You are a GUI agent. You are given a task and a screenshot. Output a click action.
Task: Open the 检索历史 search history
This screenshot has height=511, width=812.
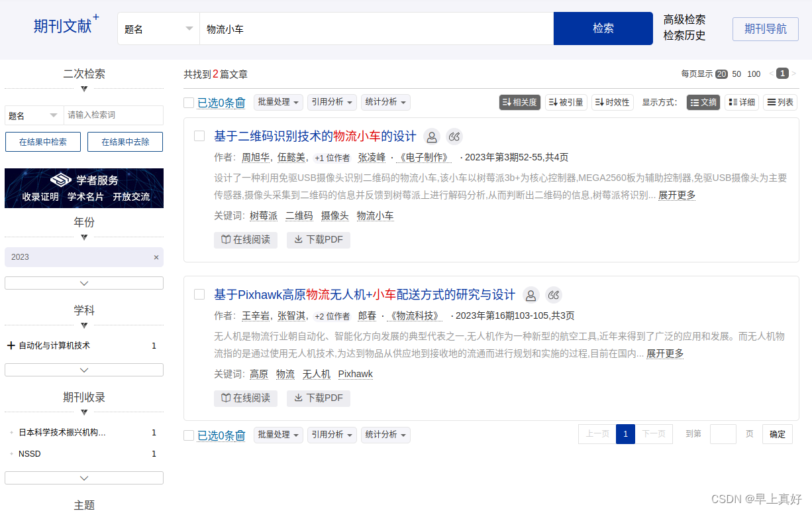pyautogui.click(x=684, y=34)
